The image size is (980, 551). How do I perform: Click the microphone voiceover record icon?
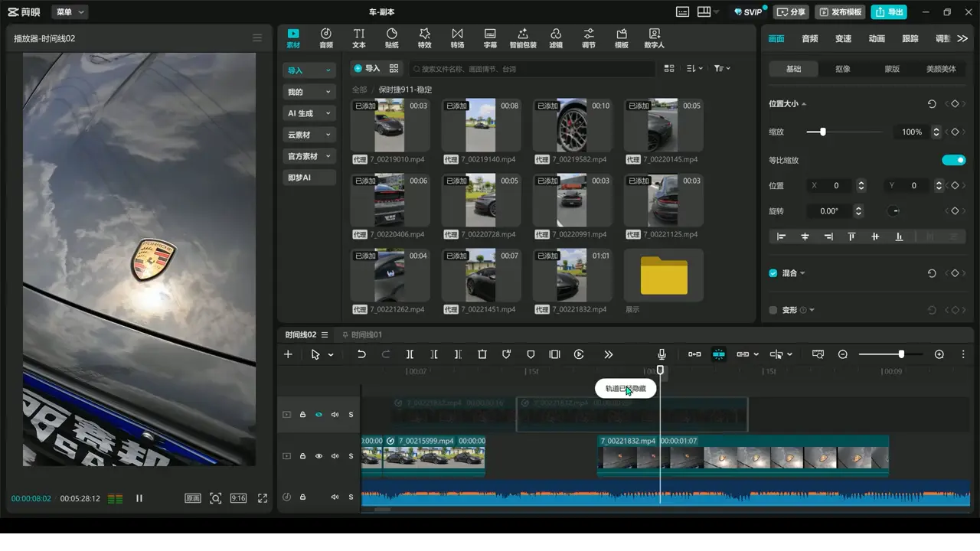coord(661,354)
